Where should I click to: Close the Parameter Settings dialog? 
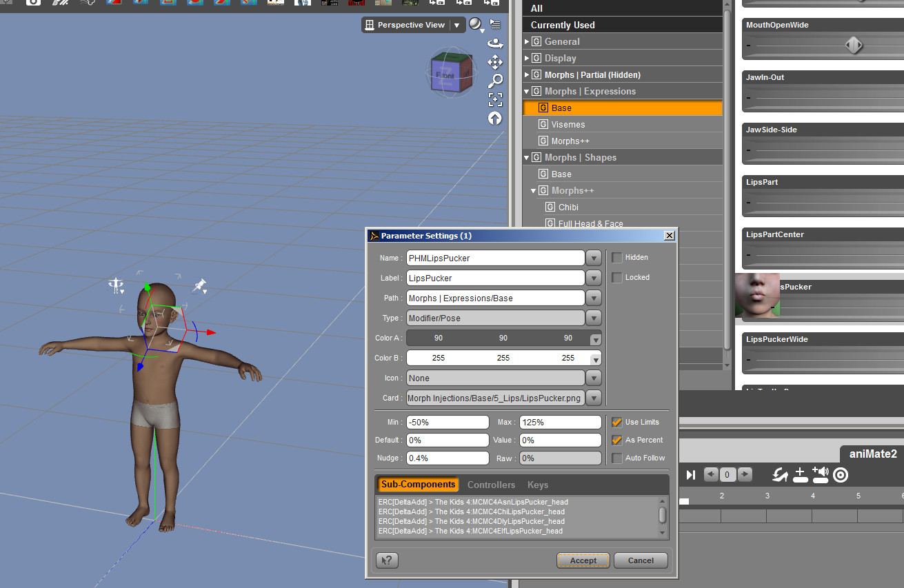[669, 236]
